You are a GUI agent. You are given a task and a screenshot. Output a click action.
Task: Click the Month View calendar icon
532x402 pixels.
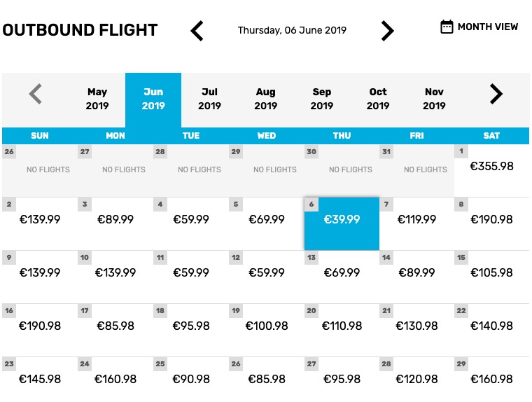[447, 27]
